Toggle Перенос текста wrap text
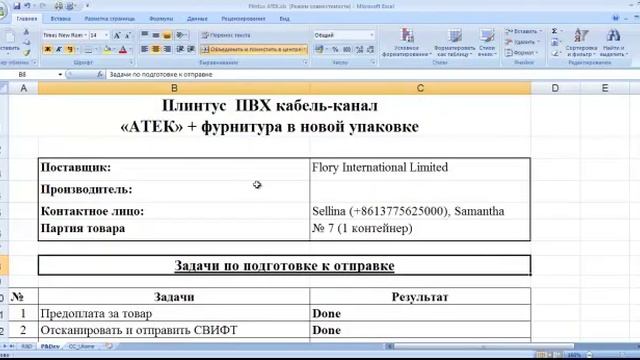This screenshot has height=360, width=640. pos(226,35)
